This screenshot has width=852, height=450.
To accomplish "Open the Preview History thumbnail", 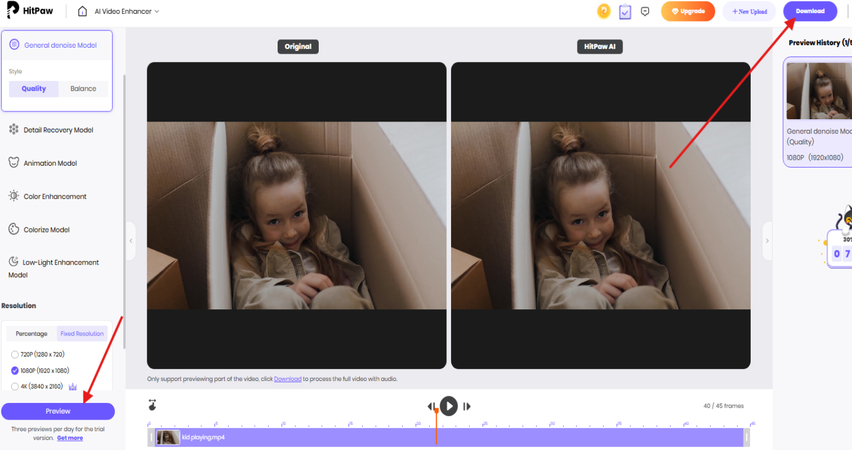I will click(819, 91).
